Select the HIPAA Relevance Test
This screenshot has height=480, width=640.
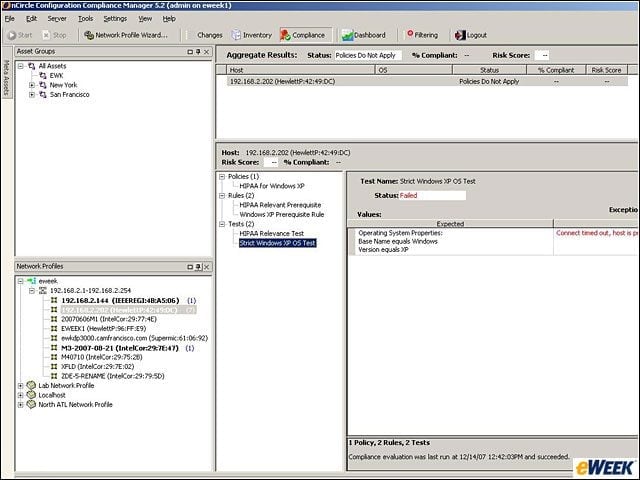(271, 234)
